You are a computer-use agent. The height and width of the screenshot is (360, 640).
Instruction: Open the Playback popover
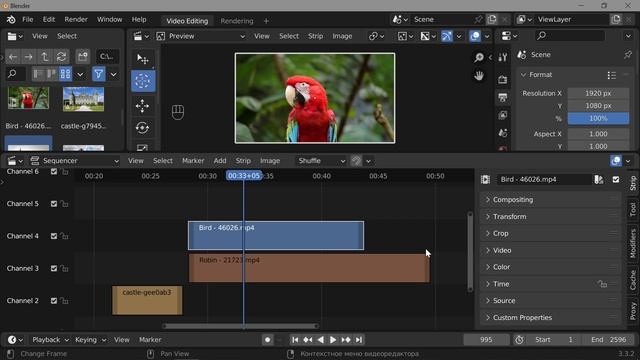tap(50, 340)
